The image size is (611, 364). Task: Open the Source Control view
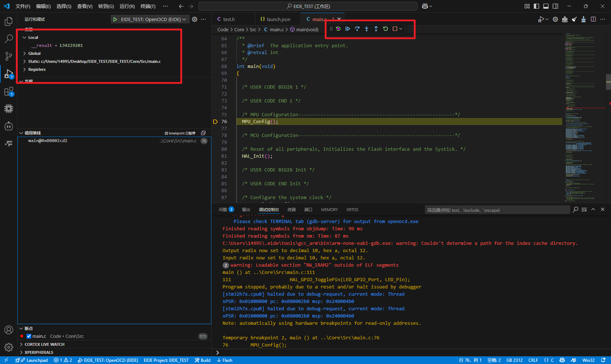click(8, 56)
